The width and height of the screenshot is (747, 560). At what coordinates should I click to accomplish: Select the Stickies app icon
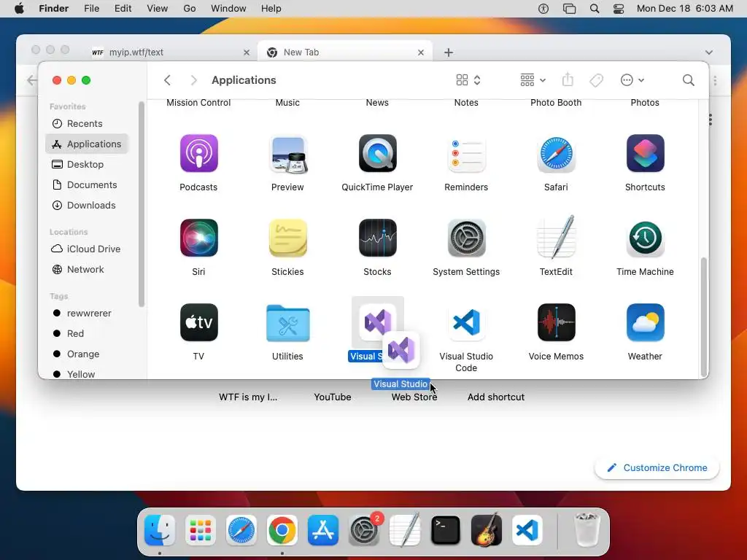(287, 238)
